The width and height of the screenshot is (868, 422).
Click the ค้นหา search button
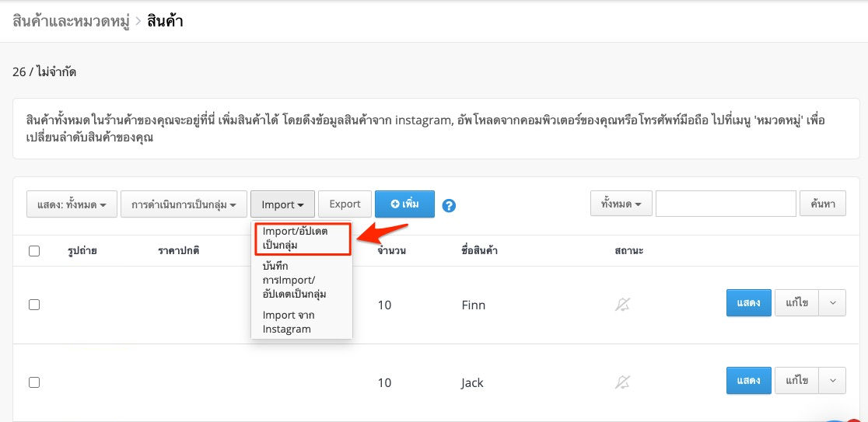(823, 204)
